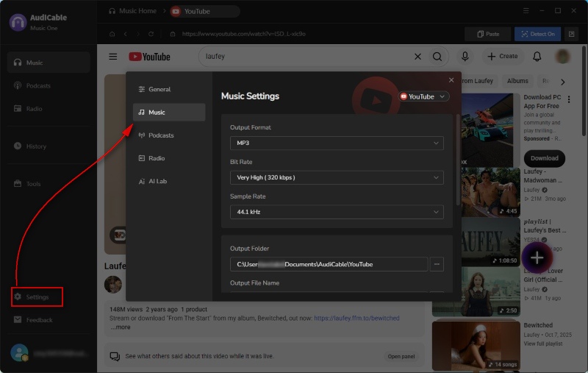588x373 pixels.
Task: Click the YouTube logo
Action: point(149,57)
